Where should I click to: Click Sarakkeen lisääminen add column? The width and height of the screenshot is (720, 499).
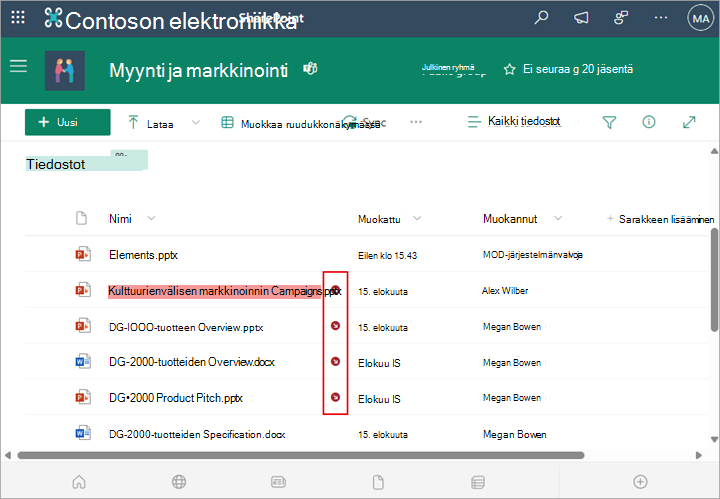(660, 219)
